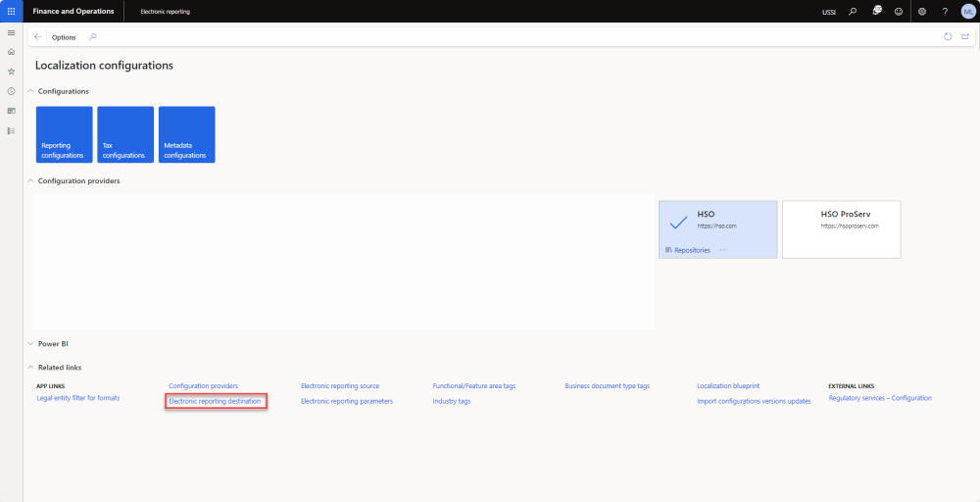Open Reporting configurations tile
The height and width of the screenshot is (502, 980).
click(65, 134)
